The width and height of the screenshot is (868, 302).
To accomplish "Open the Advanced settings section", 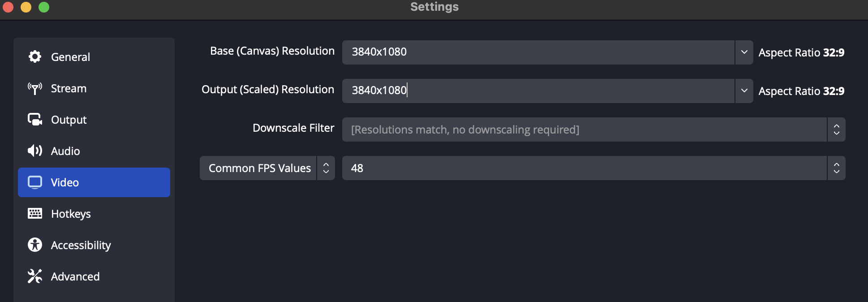I will click(75, 276).
